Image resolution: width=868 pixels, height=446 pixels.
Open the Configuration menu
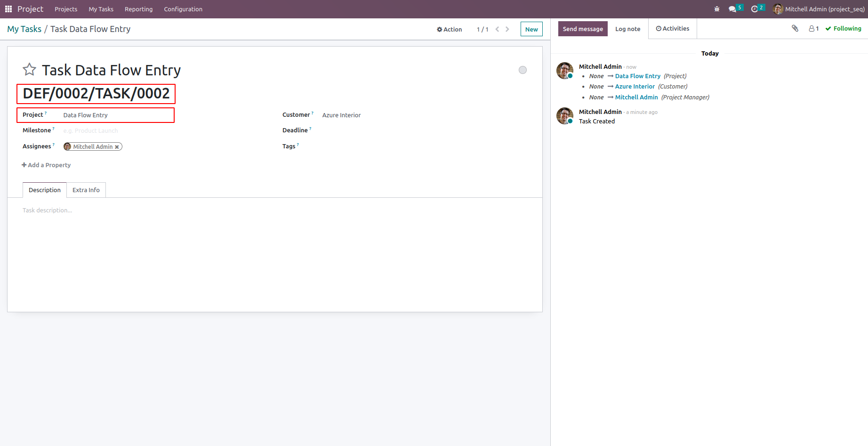point(183,9)
